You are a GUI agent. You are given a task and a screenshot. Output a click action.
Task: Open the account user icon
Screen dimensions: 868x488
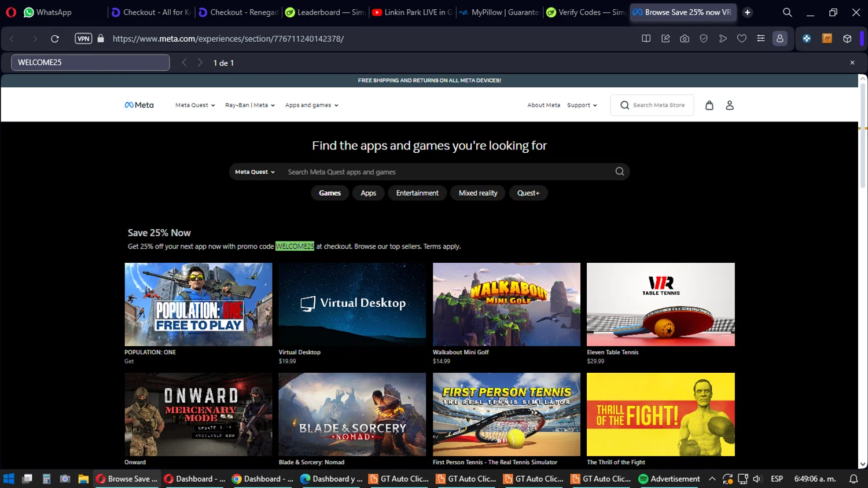coord(730,105)
